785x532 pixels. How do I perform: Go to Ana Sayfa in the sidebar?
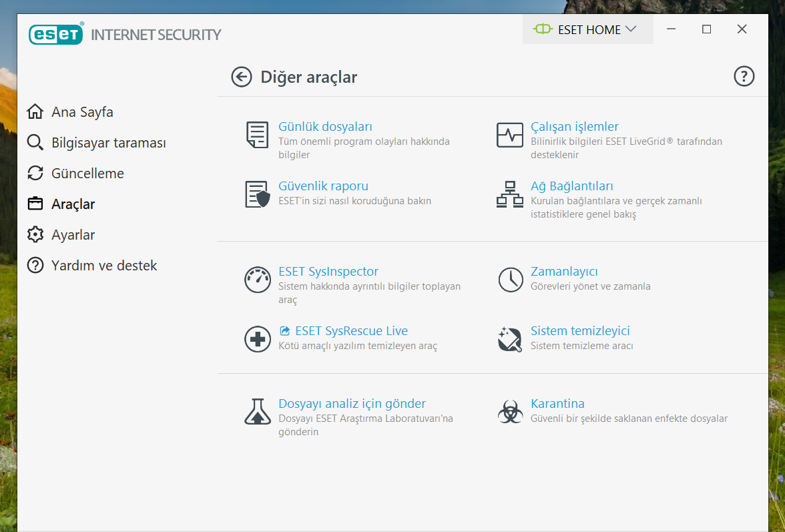pyautogui.click(x=82, y=112)
